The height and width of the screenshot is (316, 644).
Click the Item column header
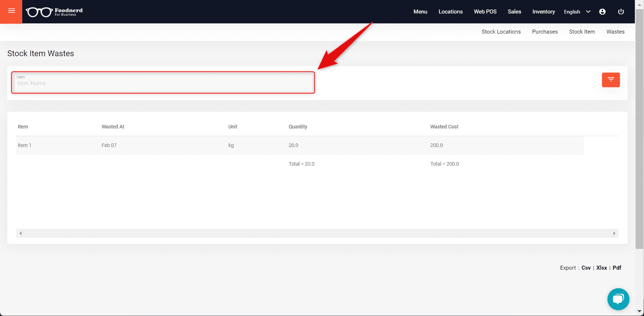(x=23, y=127)
